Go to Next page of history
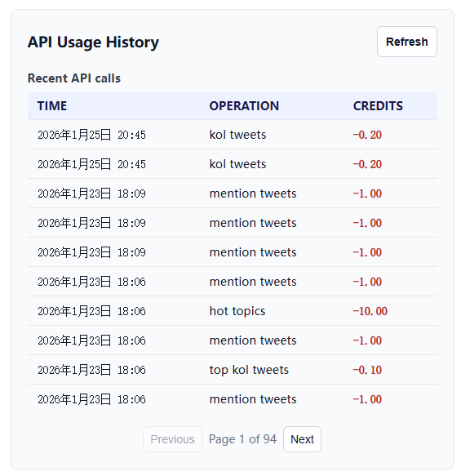 302,439
